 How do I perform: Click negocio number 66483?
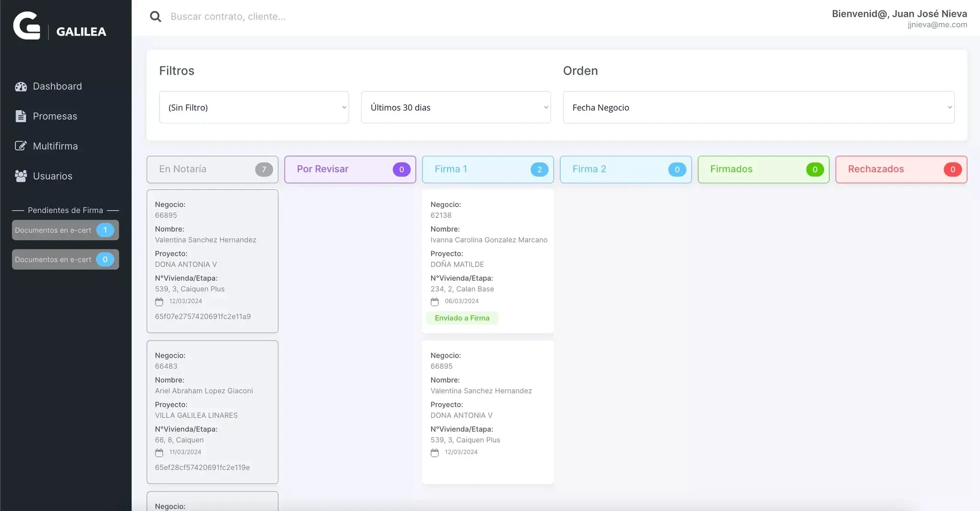(x=166, y=366)
